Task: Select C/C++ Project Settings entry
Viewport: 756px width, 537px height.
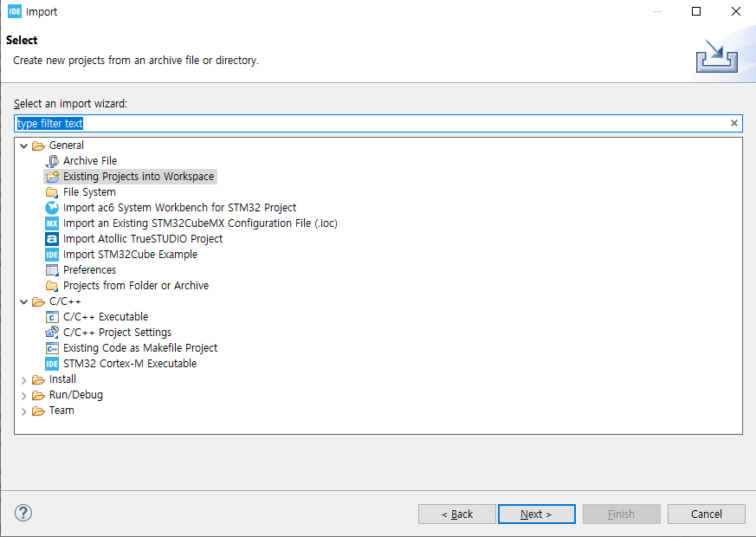Action: pos(117,332)
